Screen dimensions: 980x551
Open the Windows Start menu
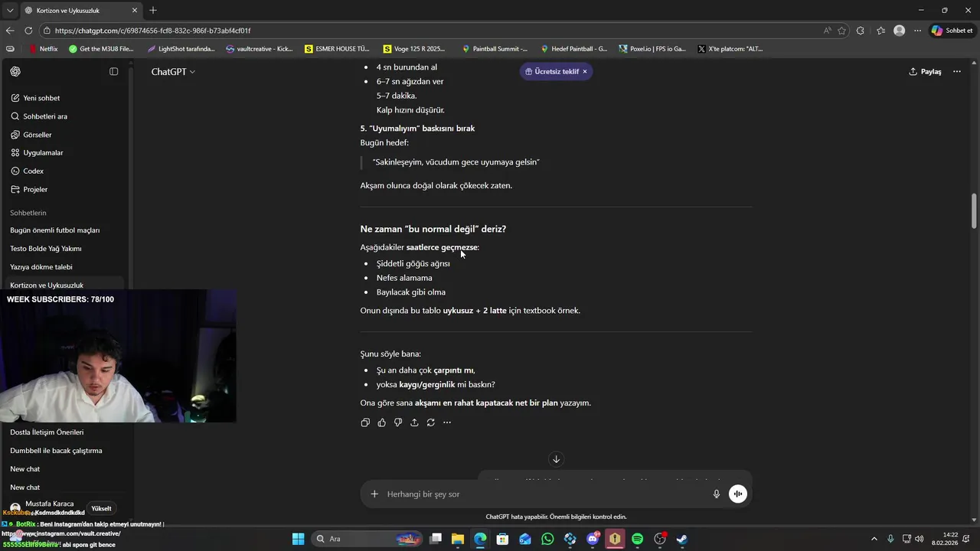[x=298, y=539]
